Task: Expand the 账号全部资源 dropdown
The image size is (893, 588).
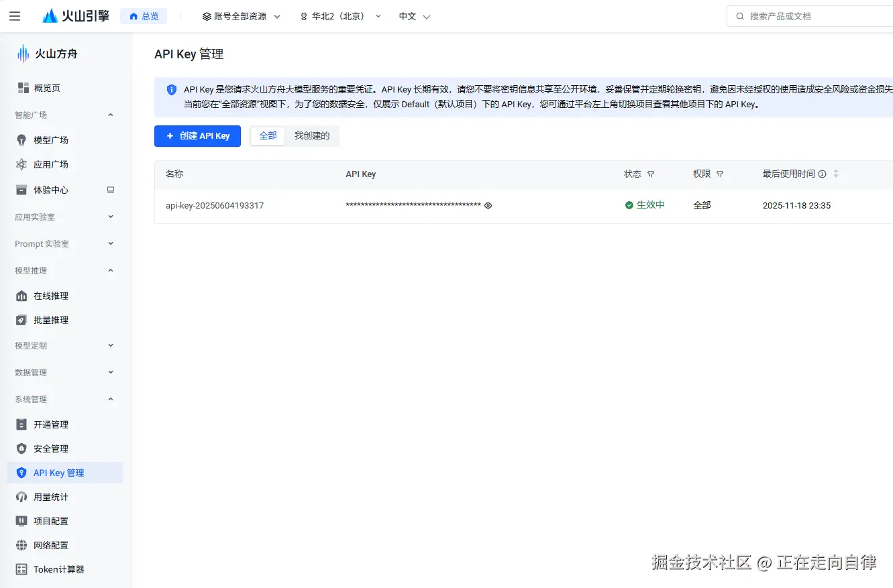Action: point(242,16)
